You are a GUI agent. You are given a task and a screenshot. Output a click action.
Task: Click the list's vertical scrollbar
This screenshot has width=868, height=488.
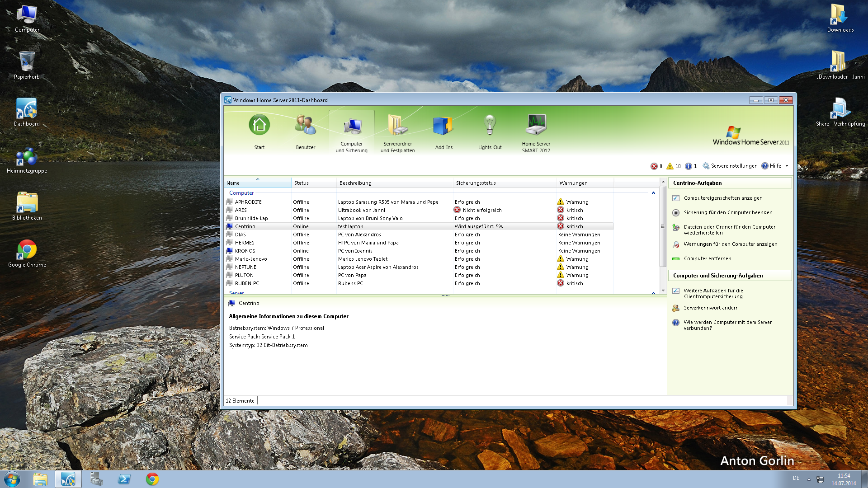click(663, 226)
